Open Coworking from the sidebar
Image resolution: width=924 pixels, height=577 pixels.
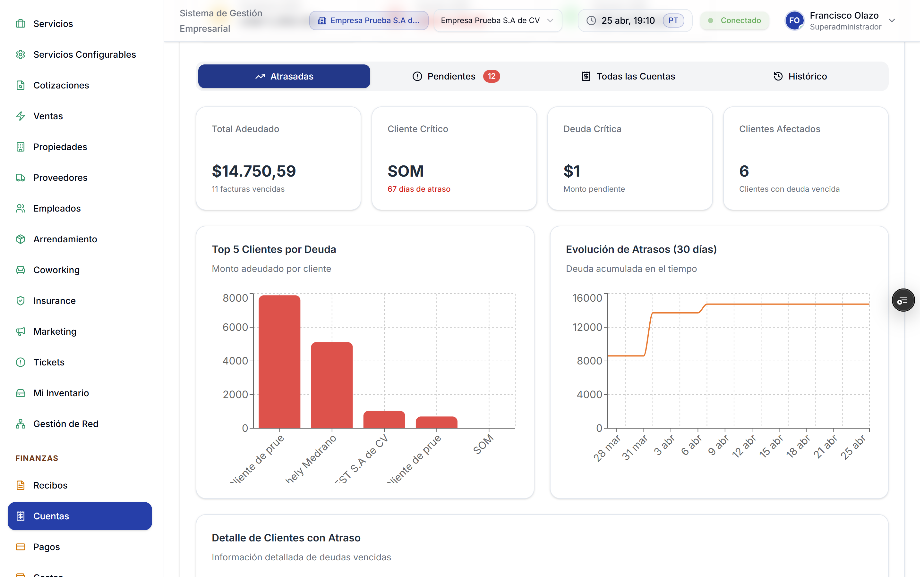click(x=56, y=270)
